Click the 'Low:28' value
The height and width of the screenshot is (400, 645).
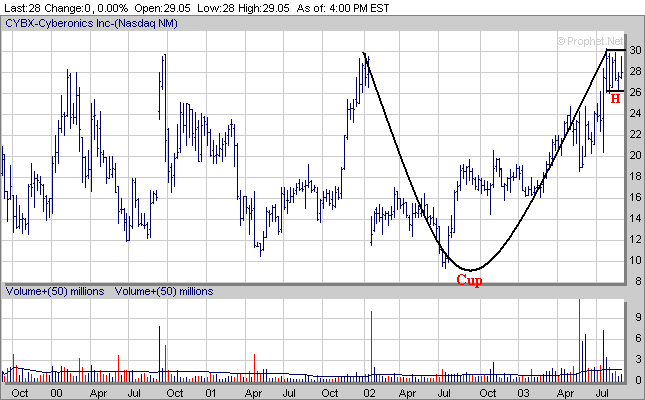coord(216,8)
